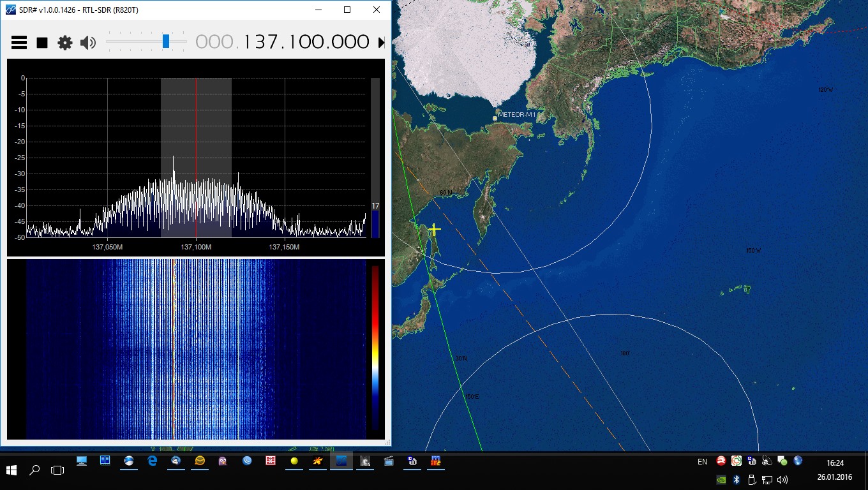Open the system volume tray icon
Image resolution: width=868 pixels, height=490 pixels.
tap(782, 479)
